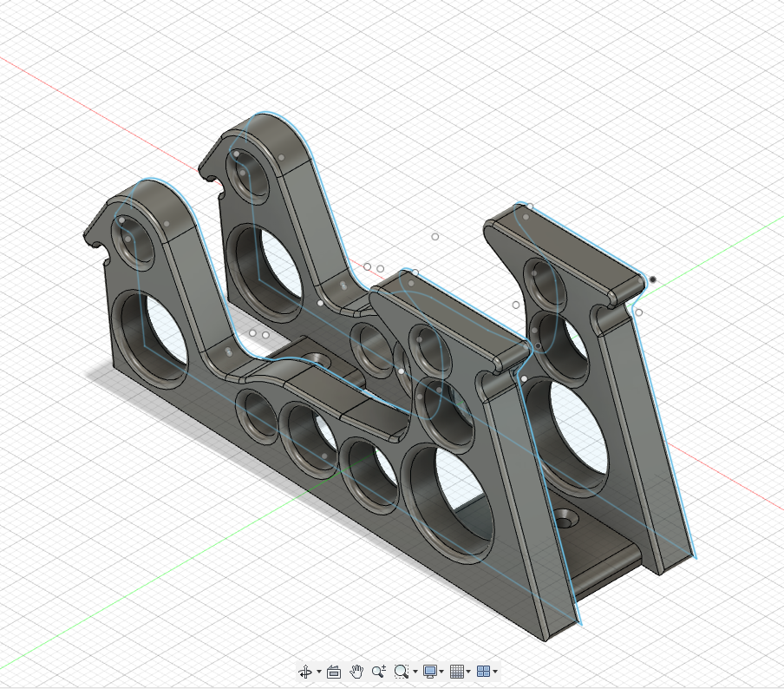Click the countersunk hole in base plate
Screen dimensions: 784x689
coord(568,519)
